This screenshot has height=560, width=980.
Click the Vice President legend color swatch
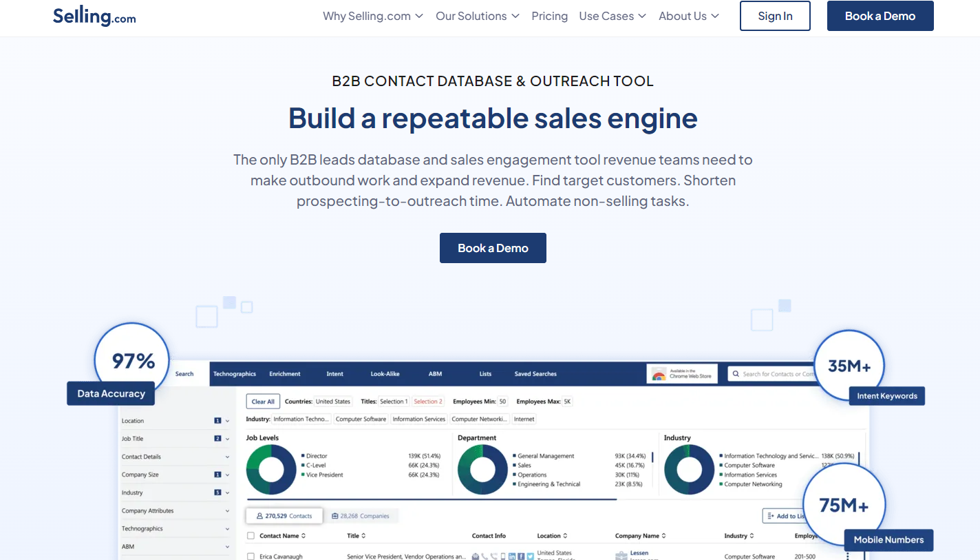[x=303, y=475]
